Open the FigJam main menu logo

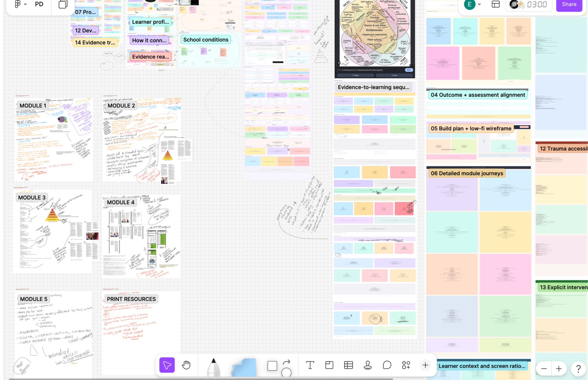[x=18, y=4]
